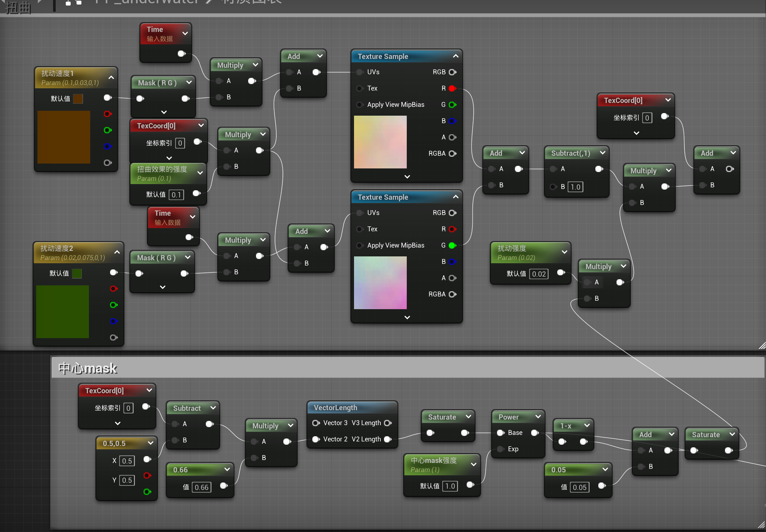766x532 pixels.
Task: Select the lower Time node title
Action: coord(163,213)
